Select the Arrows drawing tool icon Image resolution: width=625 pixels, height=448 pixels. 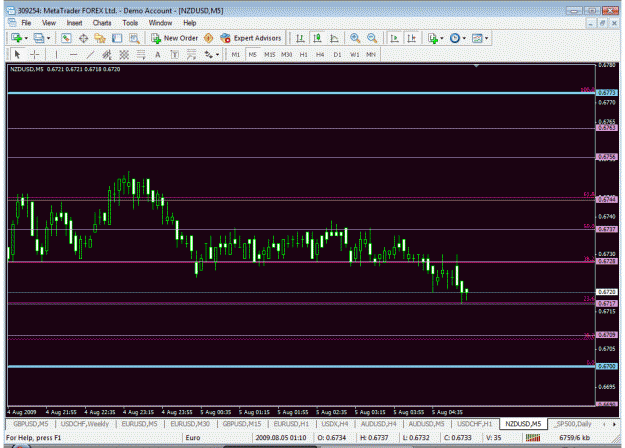tap(208, 55)
